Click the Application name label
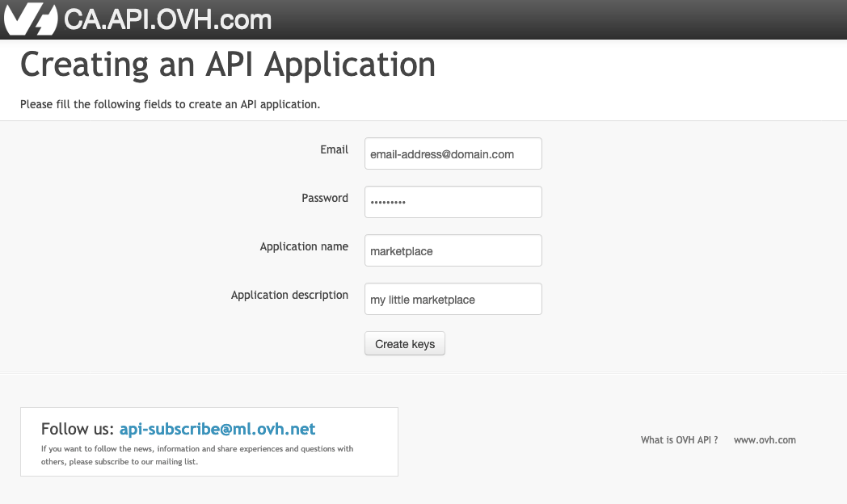This screenshot has height=504, width=847. pos(304,246)
